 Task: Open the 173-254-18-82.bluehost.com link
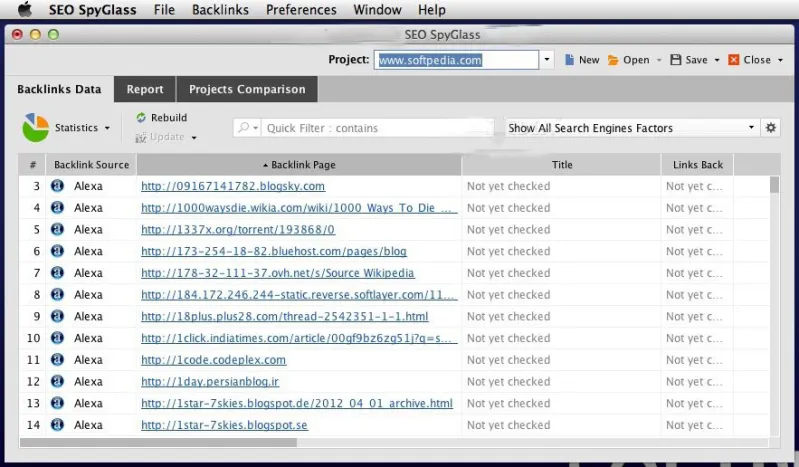[274, 251]
